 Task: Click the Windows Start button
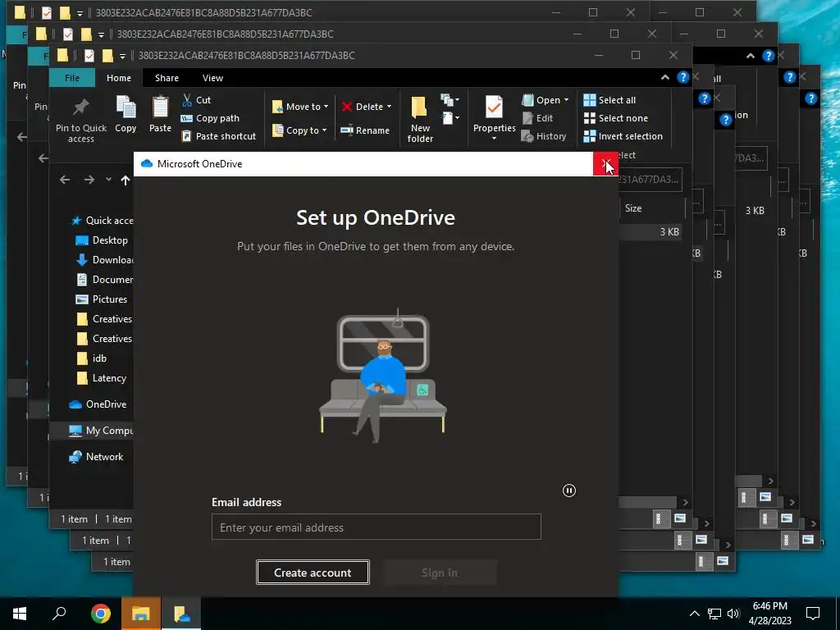pos(20,614)
